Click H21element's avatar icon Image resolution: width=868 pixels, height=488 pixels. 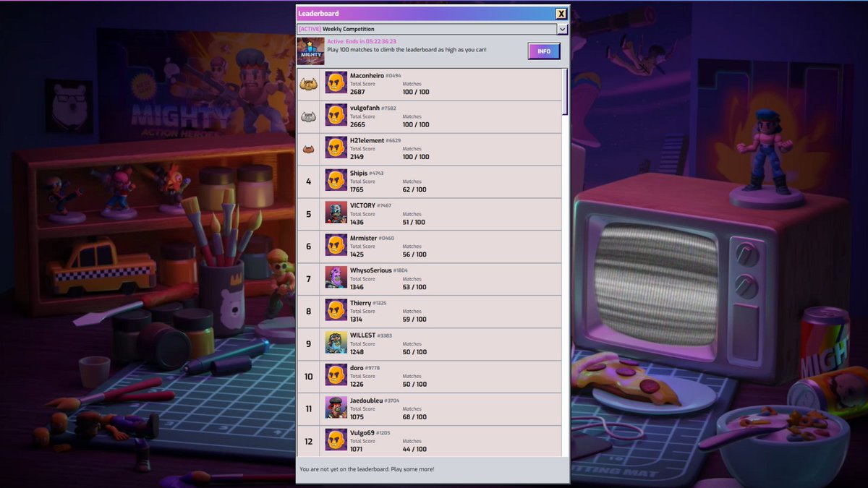[x=336, y=147]
